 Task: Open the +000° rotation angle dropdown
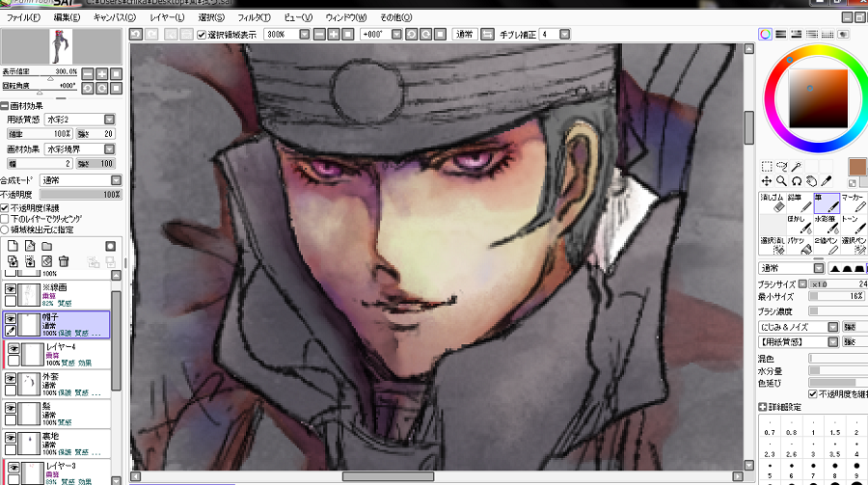coord(396,35)
